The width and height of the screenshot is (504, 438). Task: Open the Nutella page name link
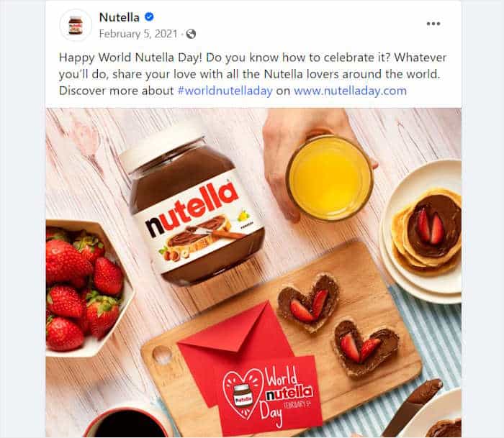point(120,17)
